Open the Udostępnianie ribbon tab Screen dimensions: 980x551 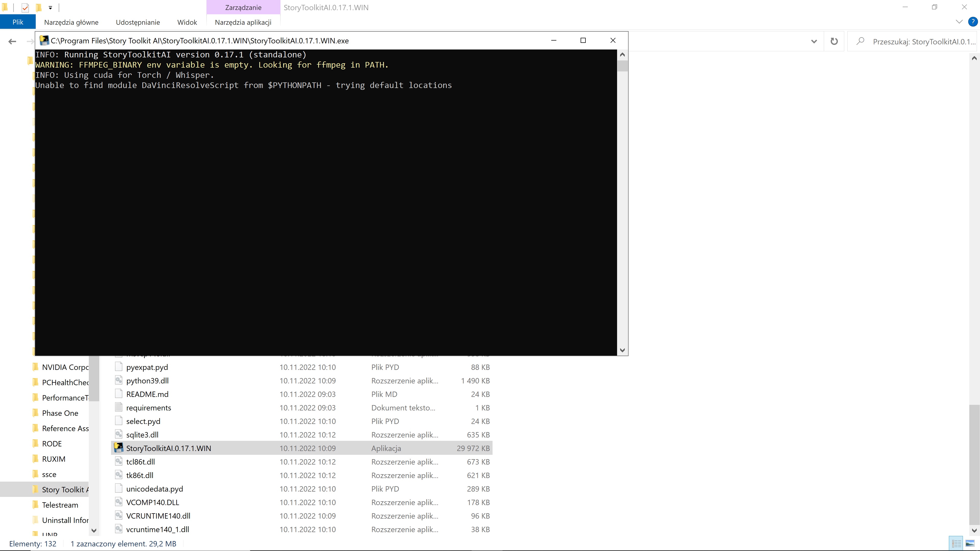[138, 22]
